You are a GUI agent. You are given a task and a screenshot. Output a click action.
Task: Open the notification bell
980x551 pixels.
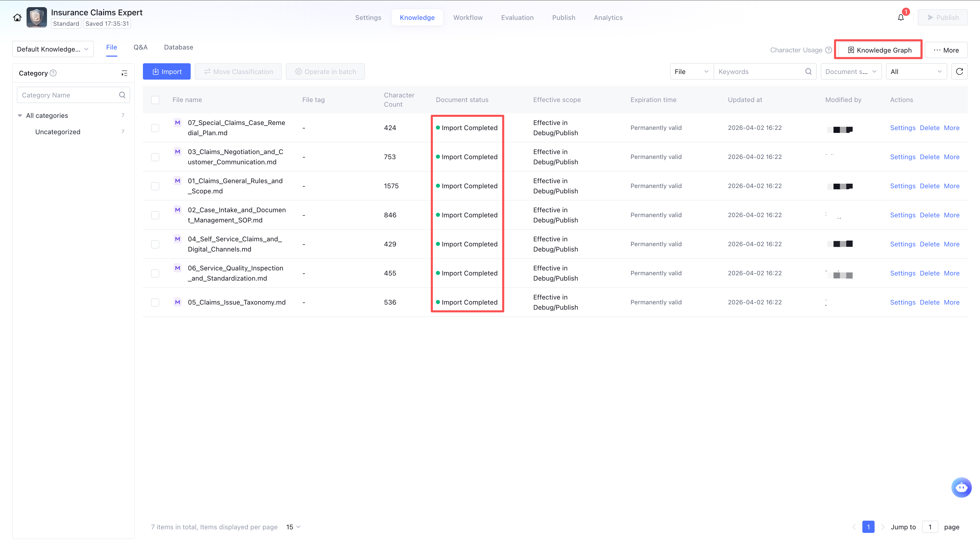[x=900, y=18]
